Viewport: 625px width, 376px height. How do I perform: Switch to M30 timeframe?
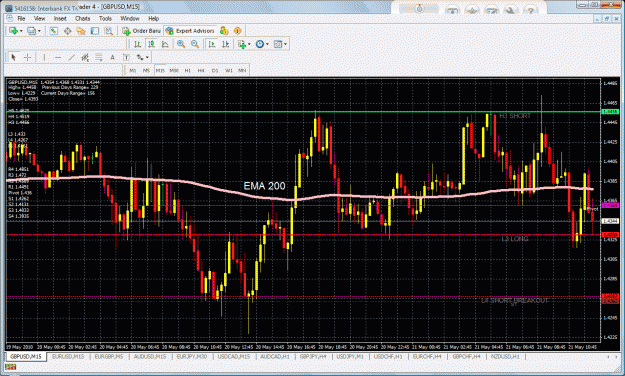click(174, 70)
